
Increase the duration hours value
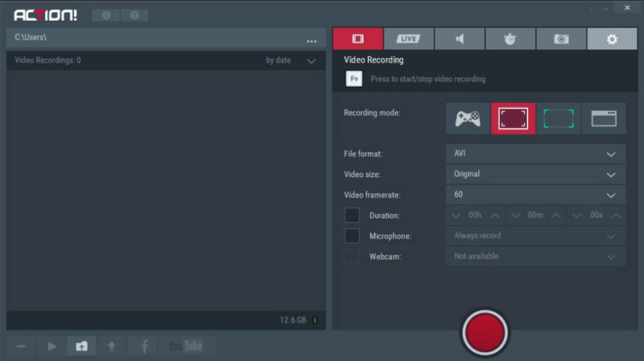point(494,215)
